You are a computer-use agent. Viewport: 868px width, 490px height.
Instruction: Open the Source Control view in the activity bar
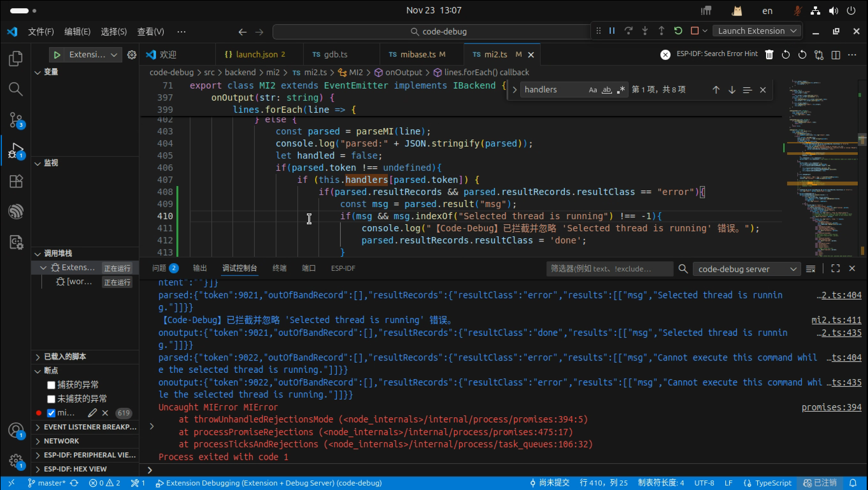(x=16, y=119)
